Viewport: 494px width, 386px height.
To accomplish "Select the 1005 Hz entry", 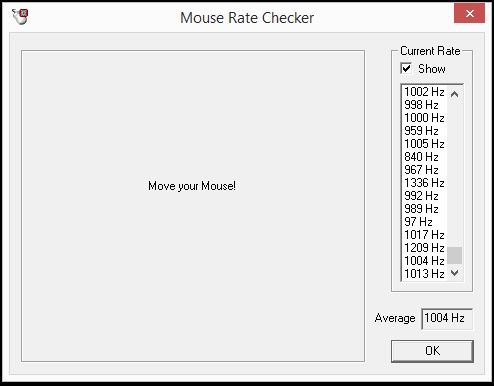I will [424, 144].
